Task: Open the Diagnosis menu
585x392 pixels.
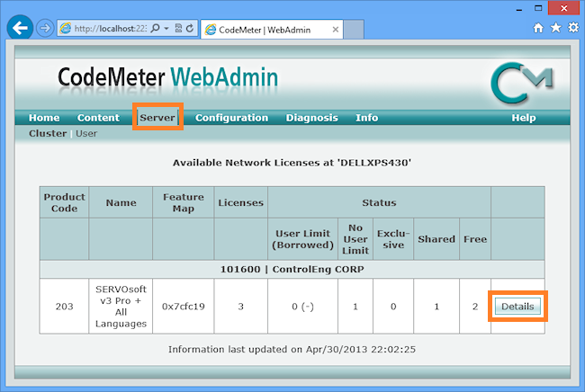Action: click(x=311, y=118)
